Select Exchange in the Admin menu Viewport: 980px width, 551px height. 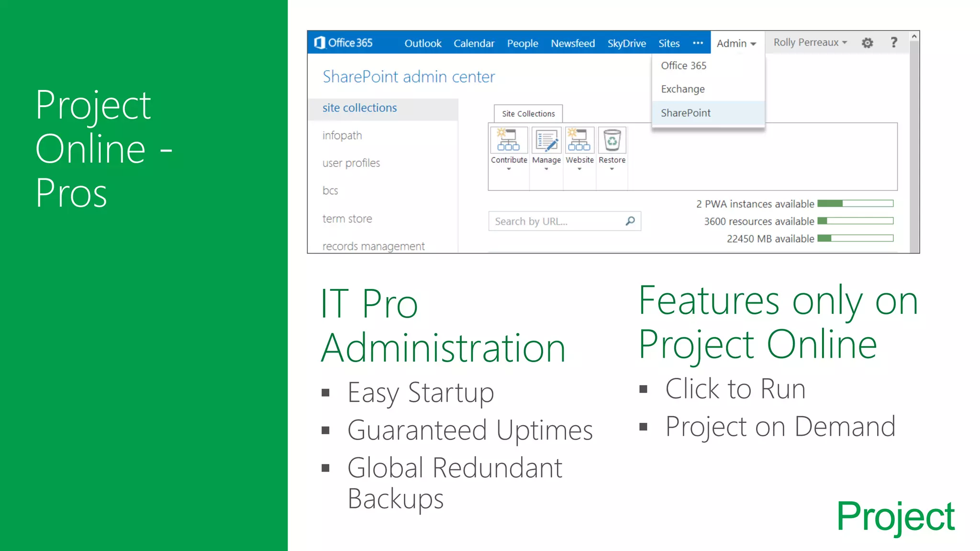click(x=708, y=89)
